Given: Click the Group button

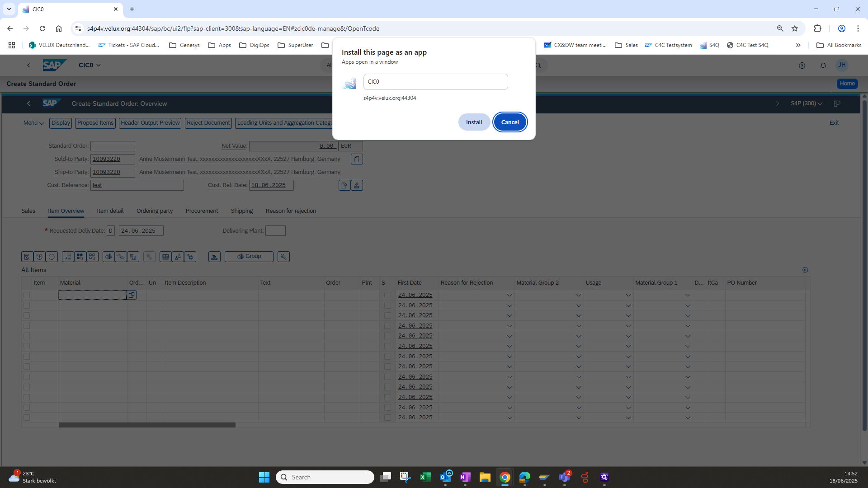Looking at the screenshot, I should (249, 257).
